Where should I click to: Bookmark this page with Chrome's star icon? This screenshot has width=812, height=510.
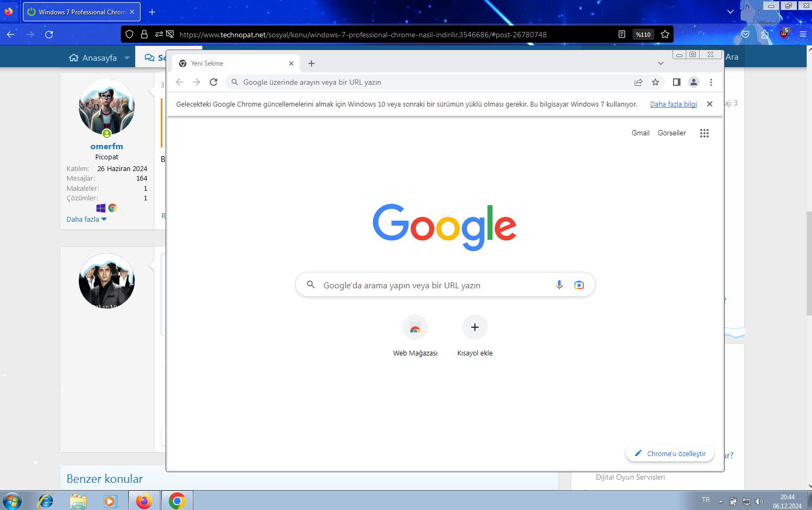pos(655,82)
